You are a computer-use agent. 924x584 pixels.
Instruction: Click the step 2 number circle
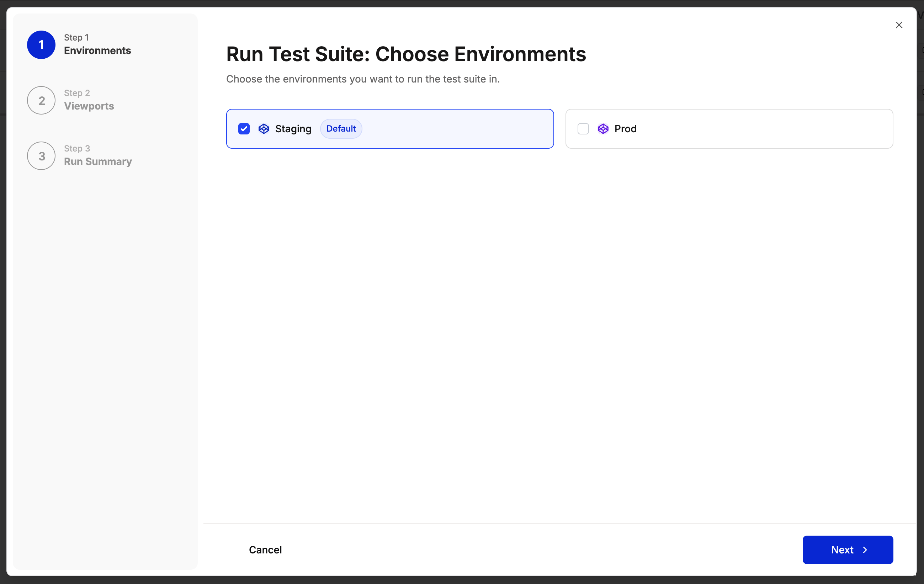tap(41, 100)
